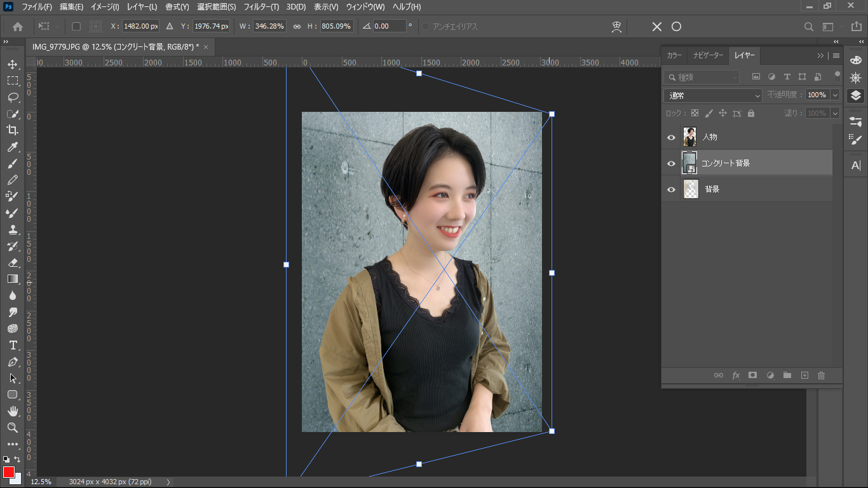Select the Eyedropper tool
This screenshot has height=488, width=868.
point(12,147)
